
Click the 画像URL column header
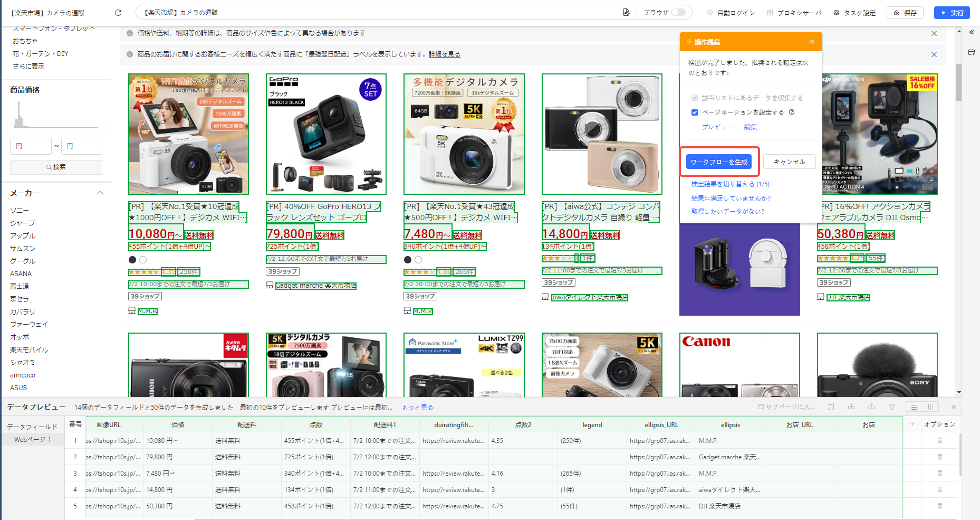pos(109,424)
